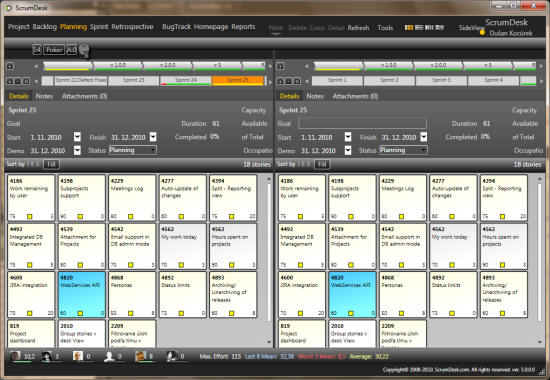Image resolution: width=550 pixels, height=380 pixels.
Task: Select release v 2.0.0 in right release bar
Action: (x=437, y=65)
